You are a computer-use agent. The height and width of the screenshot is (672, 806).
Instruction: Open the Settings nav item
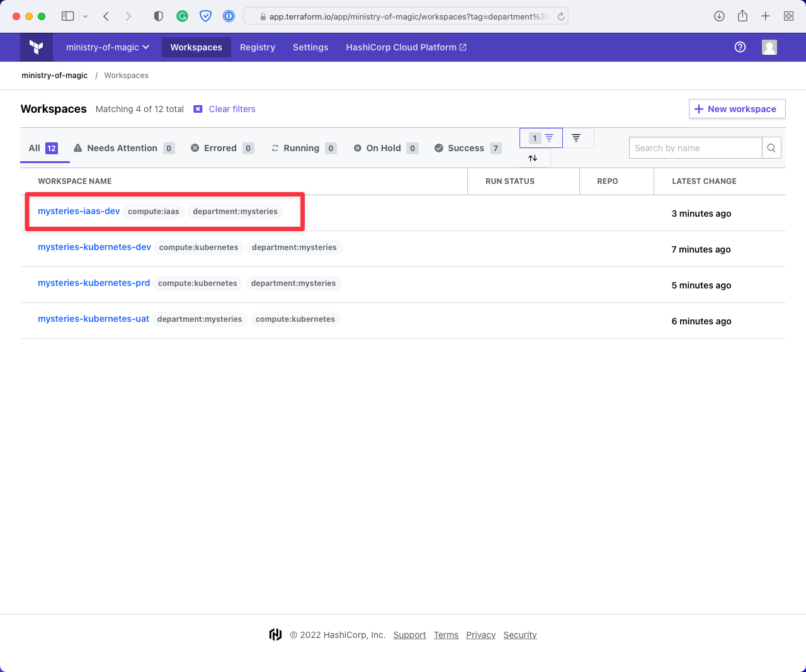(x=310, y=47)
